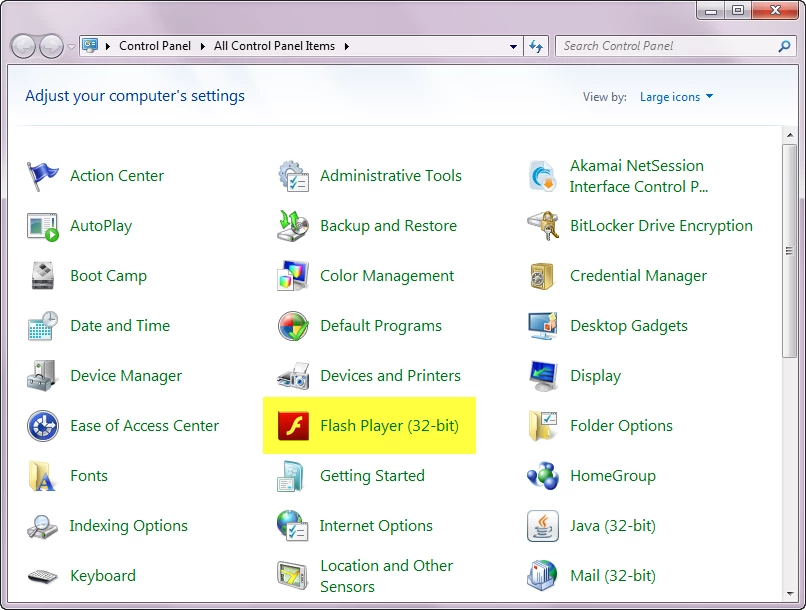Screen dimensions: 806x610
Task: Open the Device Manager text link
Action: tap(126, 376)
